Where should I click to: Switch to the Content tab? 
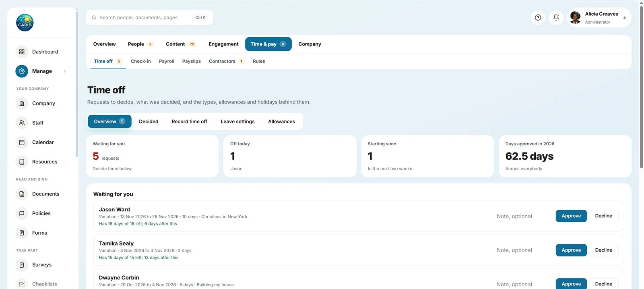tap(181, 44)
